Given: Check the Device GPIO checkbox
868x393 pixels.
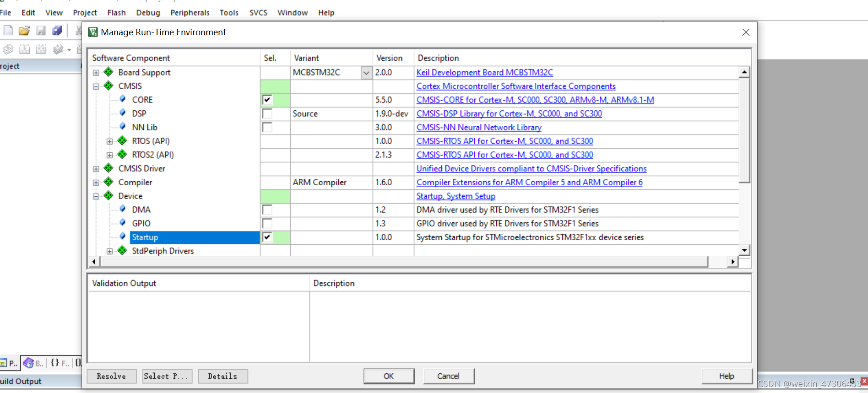Looking at the screenshot, I should 267,223.
